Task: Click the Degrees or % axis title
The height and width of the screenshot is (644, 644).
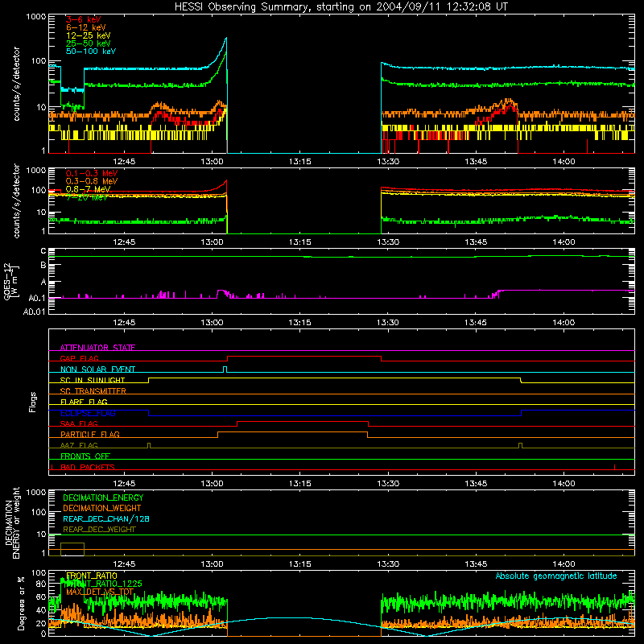Action: [21, 603]
